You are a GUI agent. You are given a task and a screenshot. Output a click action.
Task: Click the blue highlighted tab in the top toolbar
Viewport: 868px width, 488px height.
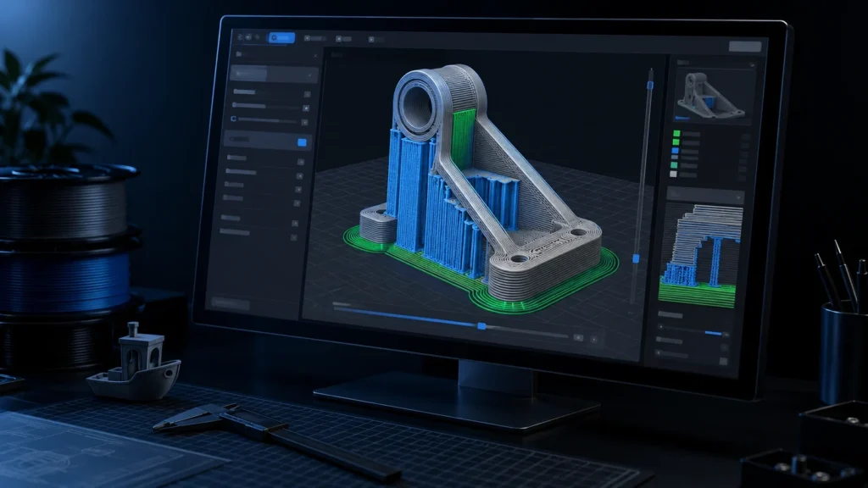pyautogui.click(x=281, y=37)
